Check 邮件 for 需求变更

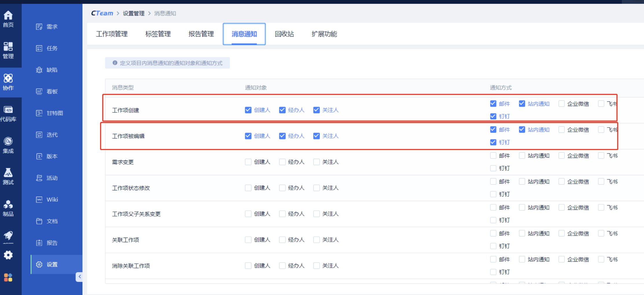pyautogui.click(x=493, y=156)
